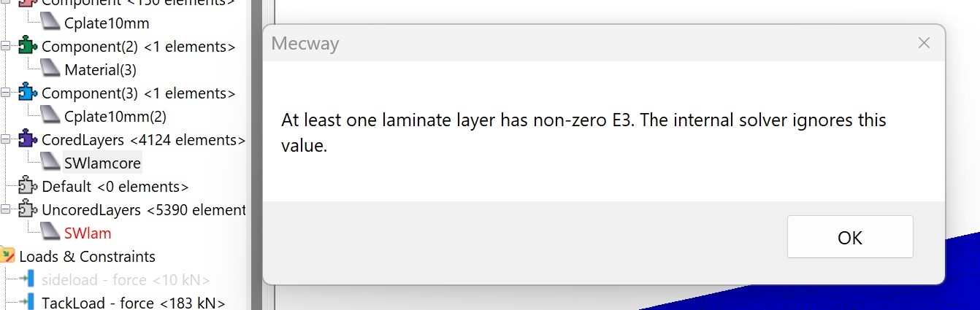
Task: Click the purple CoredLayers puzzle icon
Action: pyautogui.click(x=28, y=139)
